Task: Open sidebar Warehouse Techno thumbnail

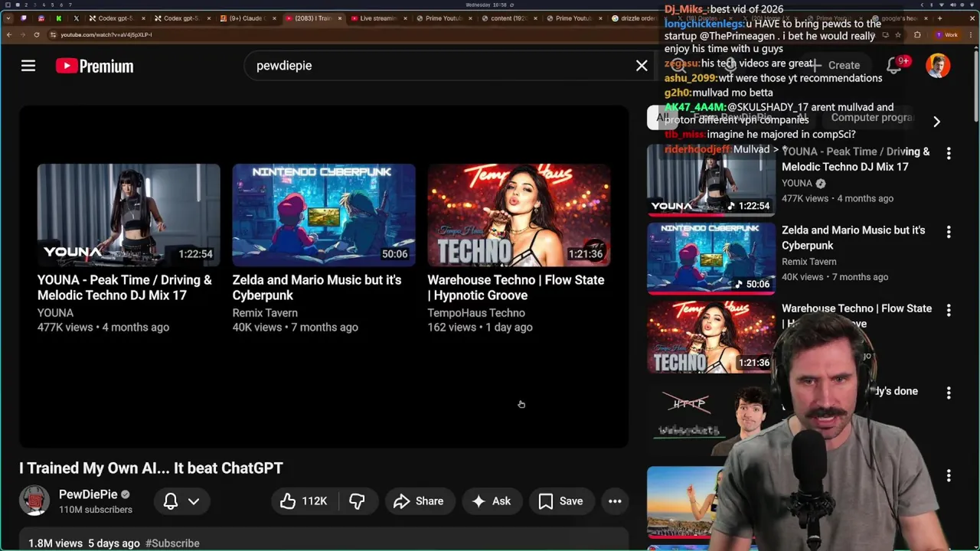Action: pos(711,337)
